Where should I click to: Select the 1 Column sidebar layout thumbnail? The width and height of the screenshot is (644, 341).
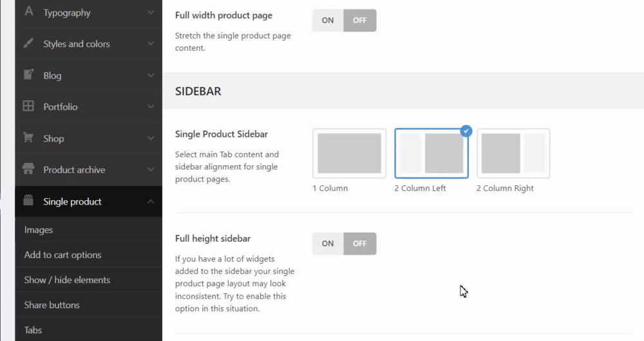pyautogui.click(x=350, y=153)
